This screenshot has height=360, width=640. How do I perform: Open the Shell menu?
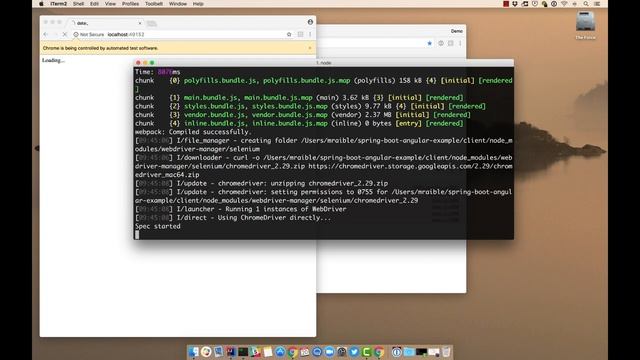[78, 4]
